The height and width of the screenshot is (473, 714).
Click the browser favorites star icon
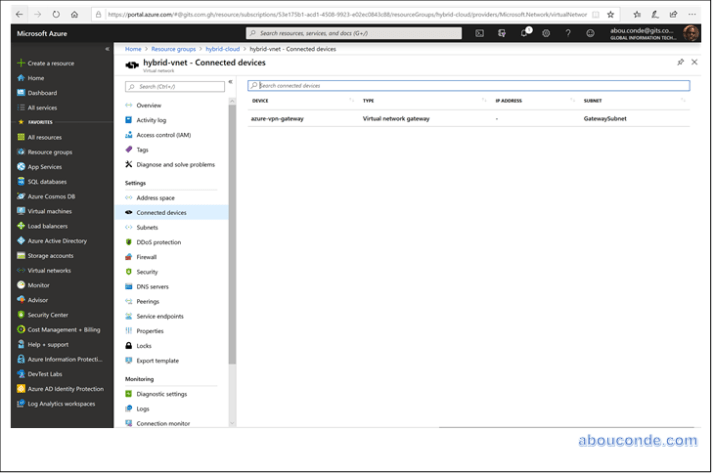[637, 14]
